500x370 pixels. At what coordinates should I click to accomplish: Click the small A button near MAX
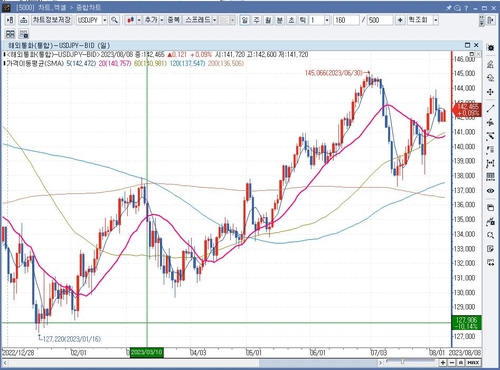tap(461, 362)
